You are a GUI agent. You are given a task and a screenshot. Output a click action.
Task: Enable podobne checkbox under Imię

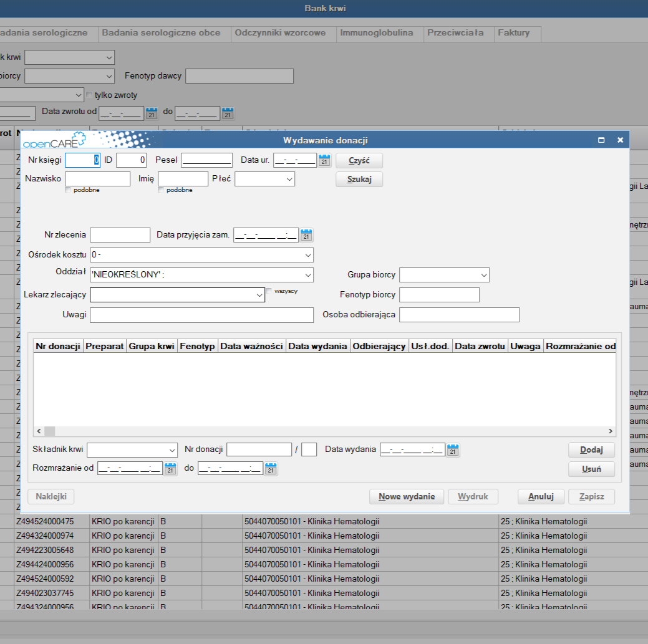click(x=162, y=190)
